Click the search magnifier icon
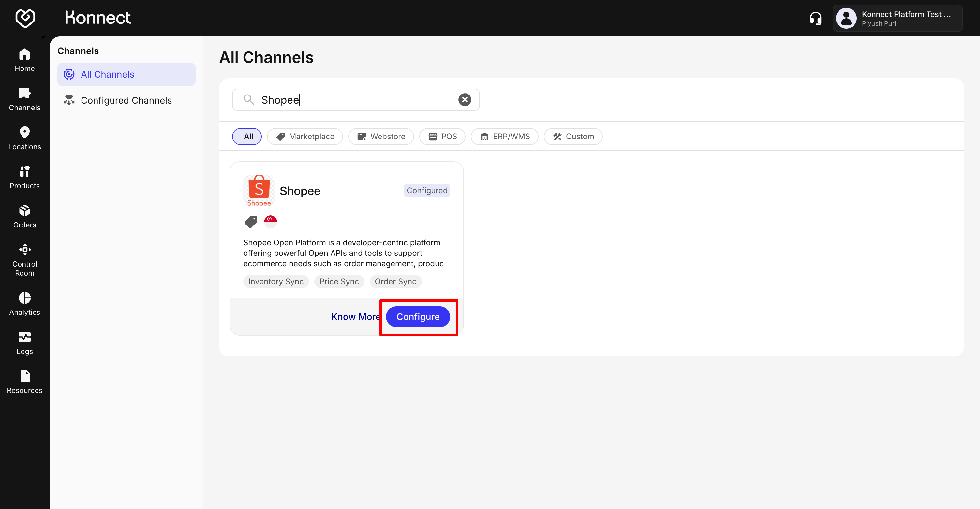 [248, 100]
